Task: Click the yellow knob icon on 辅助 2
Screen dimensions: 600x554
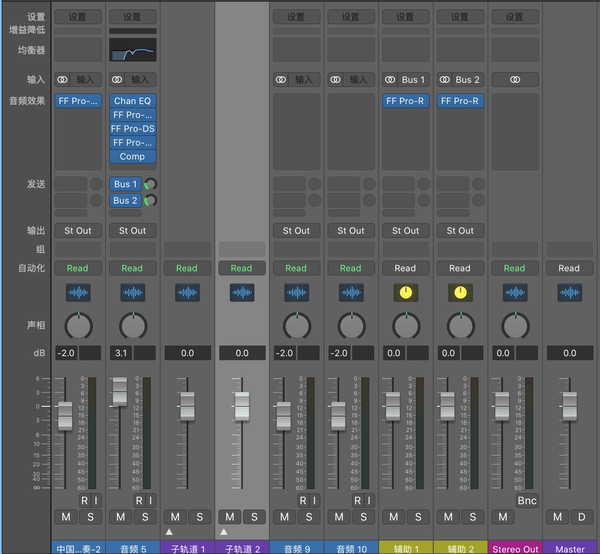Action: pos(460,292)
